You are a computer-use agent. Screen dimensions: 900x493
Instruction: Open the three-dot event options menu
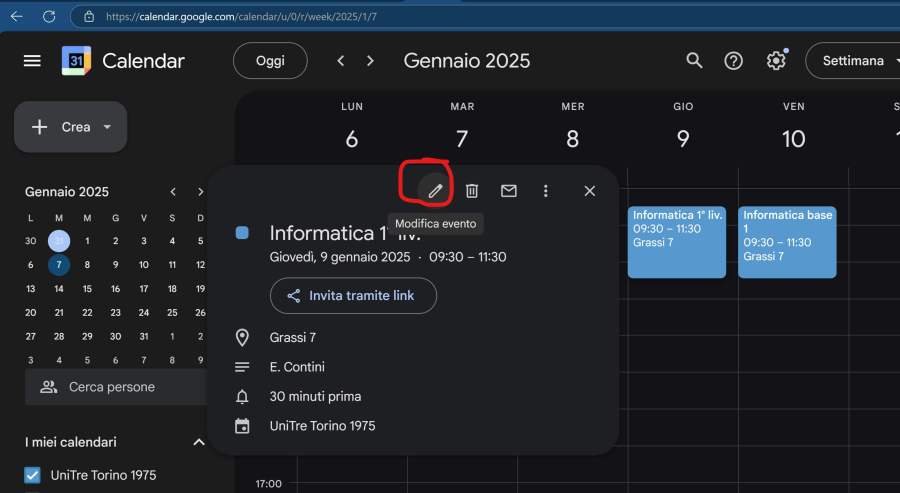coord(546,191)
